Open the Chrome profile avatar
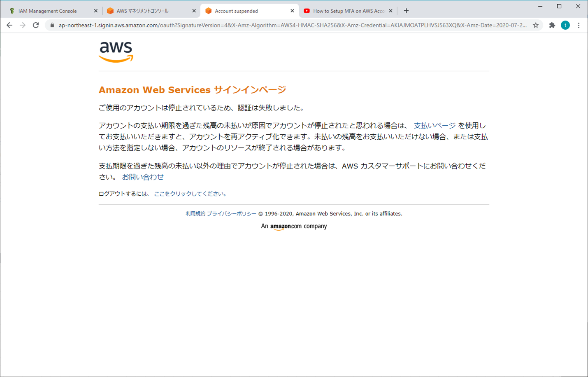 (x=565, y=25)
